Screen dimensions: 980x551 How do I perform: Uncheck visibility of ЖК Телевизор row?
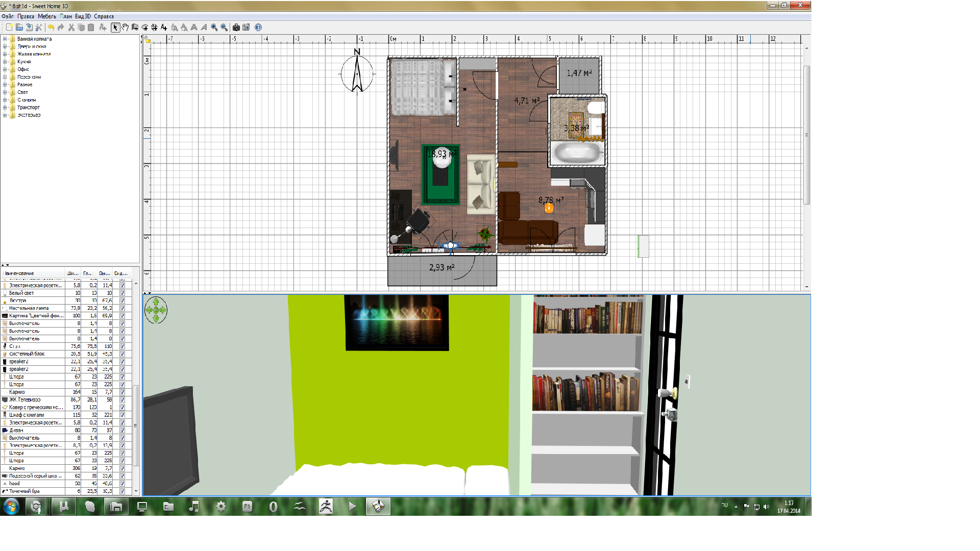click(x=122, y=399)
